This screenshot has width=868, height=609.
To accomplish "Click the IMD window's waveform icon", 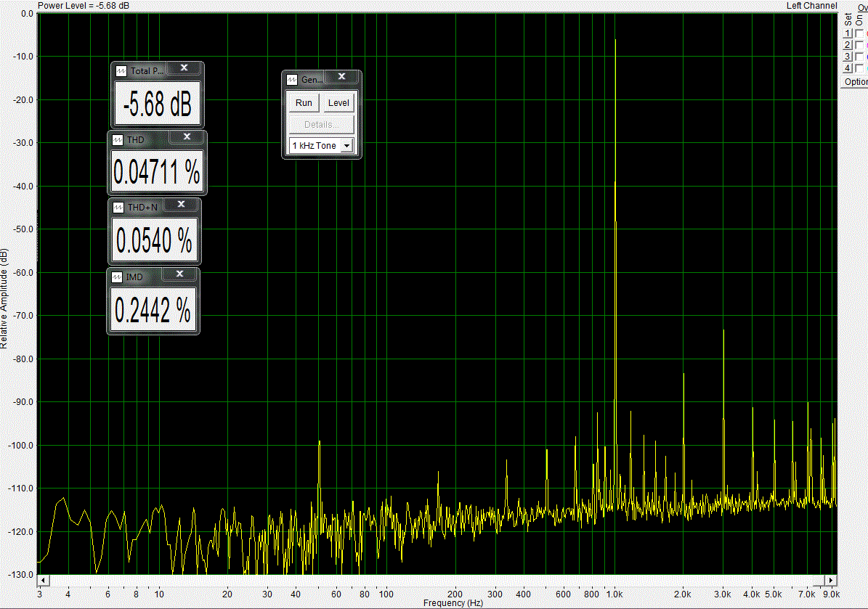I will click(x=116, y=277).
